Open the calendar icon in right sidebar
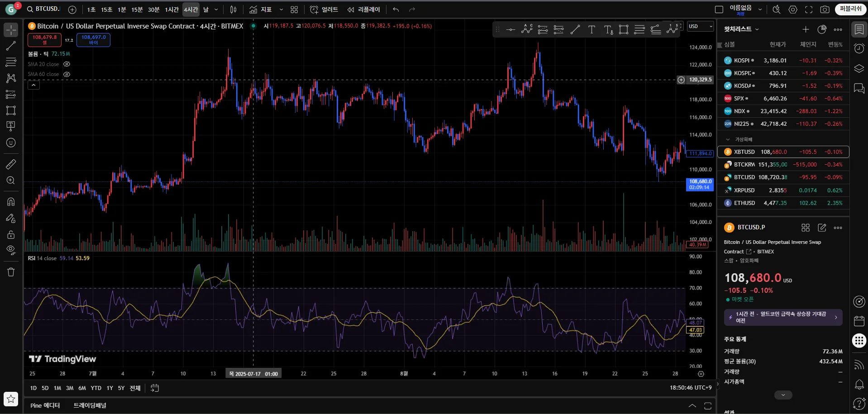Viewport: 868px width, 414px height. (x=859, y=321)
